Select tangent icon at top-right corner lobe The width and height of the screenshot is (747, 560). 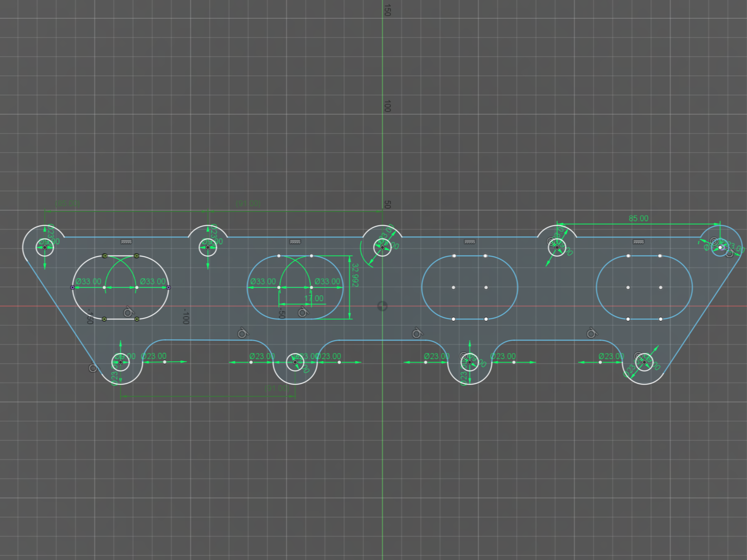click(729, 253)
